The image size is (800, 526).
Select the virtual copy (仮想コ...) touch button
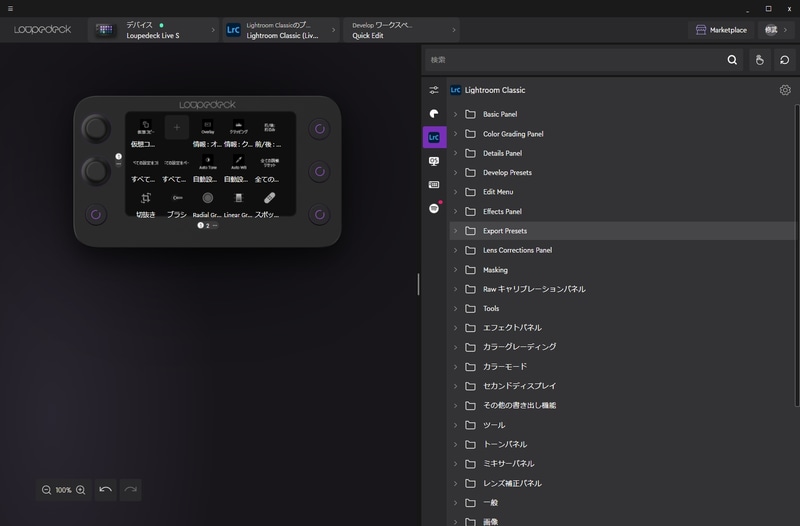point(145,134)
